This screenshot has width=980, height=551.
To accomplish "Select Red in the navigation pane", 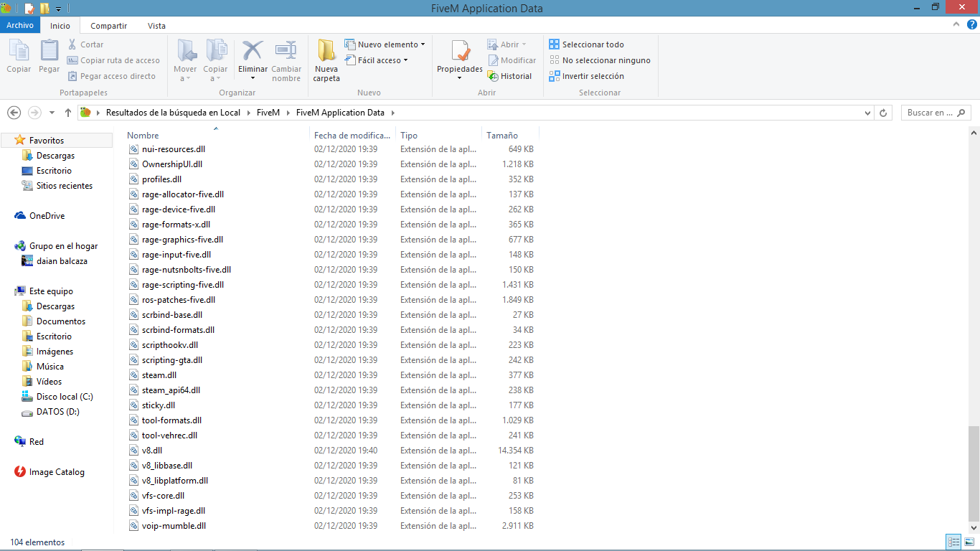I will coord(36,442).
